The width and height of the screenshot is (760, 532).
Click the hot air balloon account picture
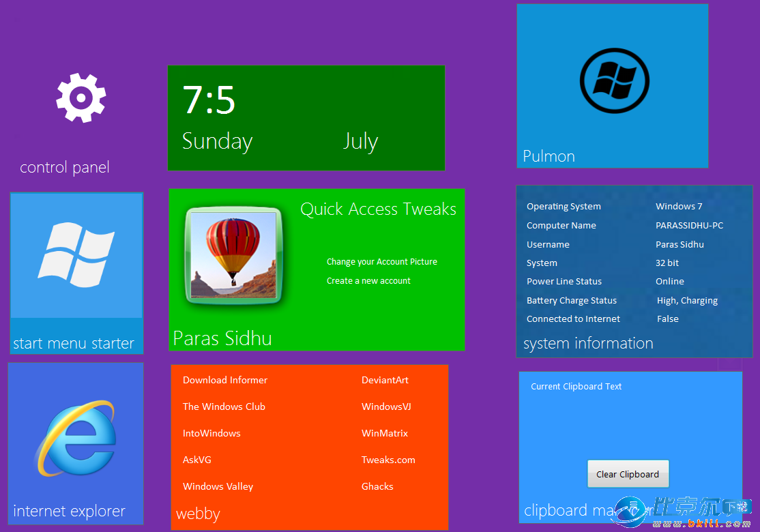click(x=233, y=255)
